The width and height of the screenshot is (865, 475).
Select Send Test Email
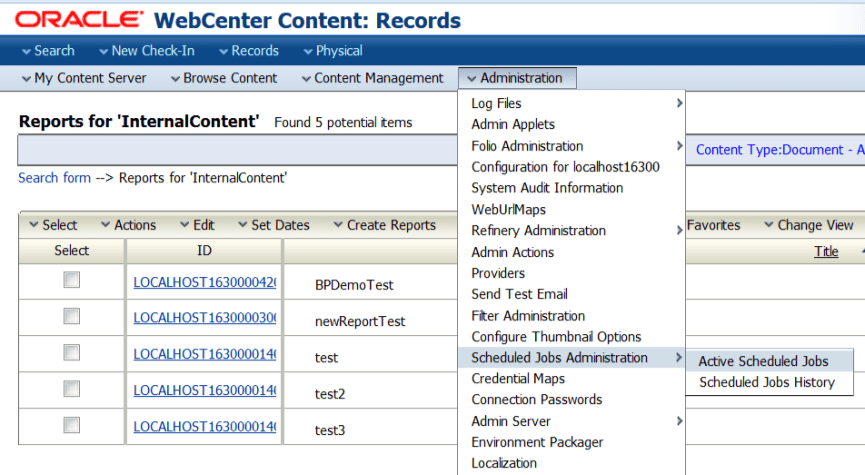point(572,294)
